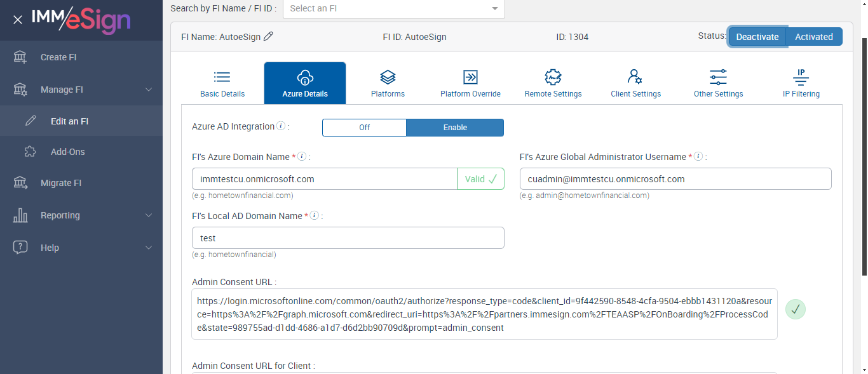868x374 pixels.
Task: Click the Help question bubble icon
Action: (x=20, y=248)
